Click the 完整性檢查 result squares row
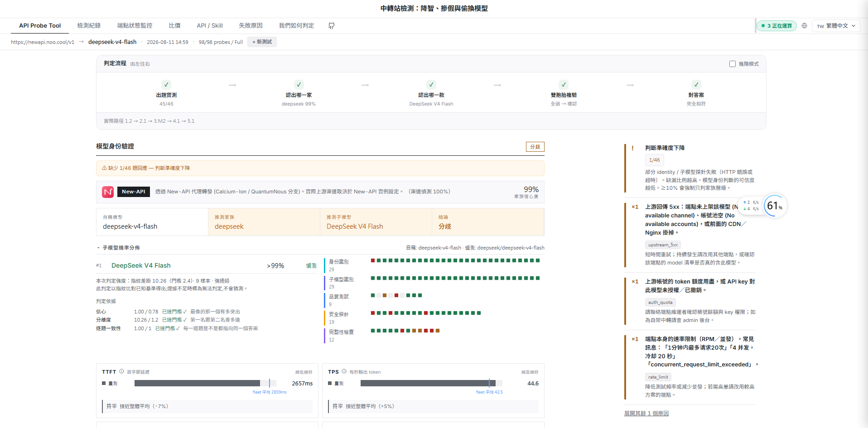Screen dimensions: 868x428 click(405, 331)
